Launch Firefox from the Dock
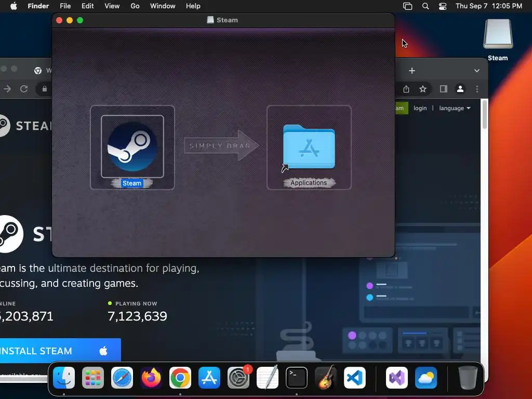Screen dimensions: 532x399 click(x=151, y=378)
